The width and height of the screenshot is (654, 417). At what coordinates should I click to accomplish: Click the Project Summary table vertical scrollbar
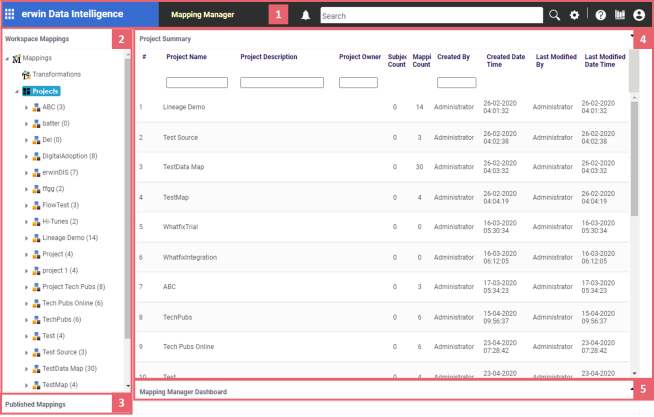634,158
